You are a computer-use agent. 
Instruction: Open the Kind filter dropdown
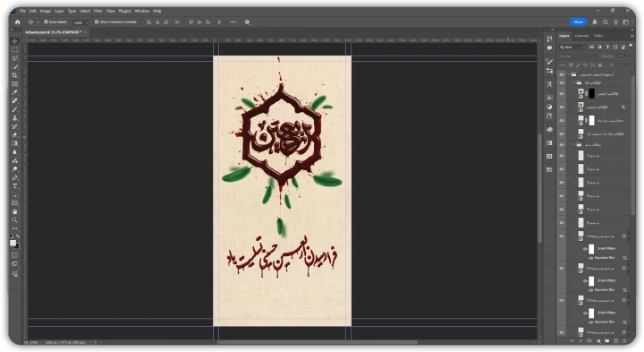[572, 47]
